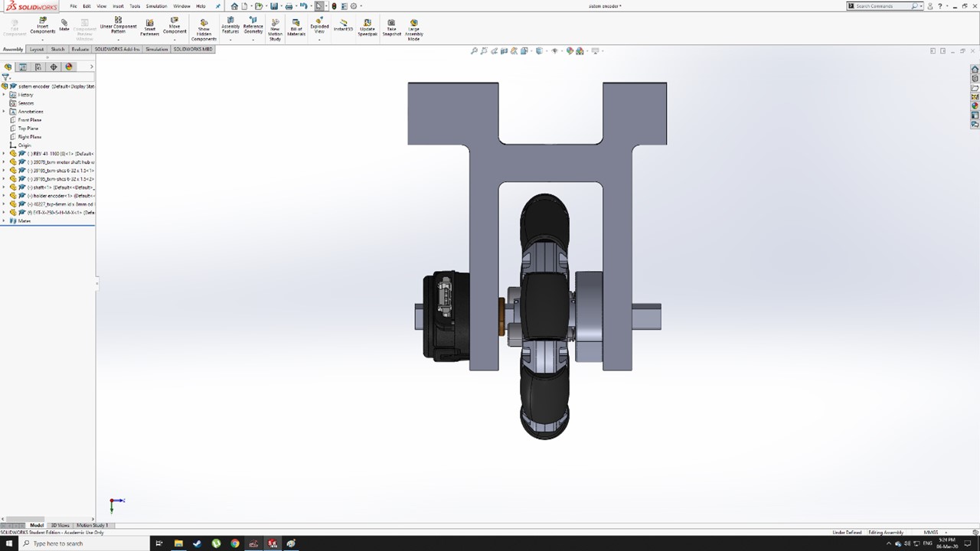
Task: Expand the holder encoder<1> component
Action: 4,196
